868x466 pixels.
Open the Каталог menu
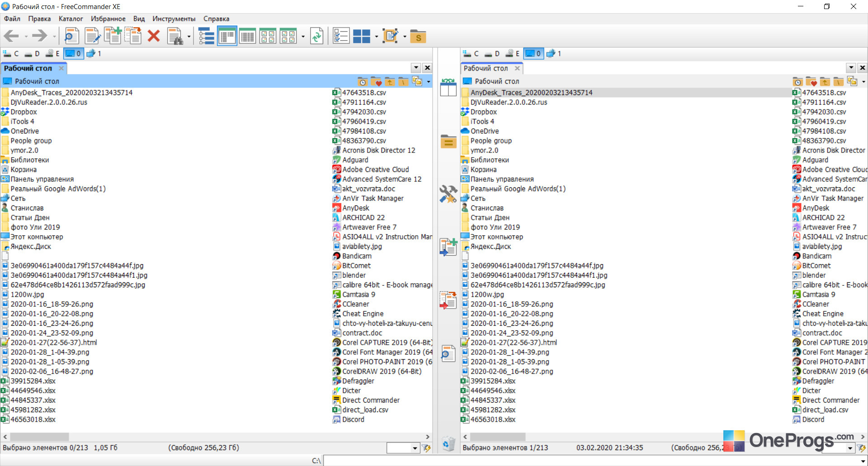pos(71,19)
